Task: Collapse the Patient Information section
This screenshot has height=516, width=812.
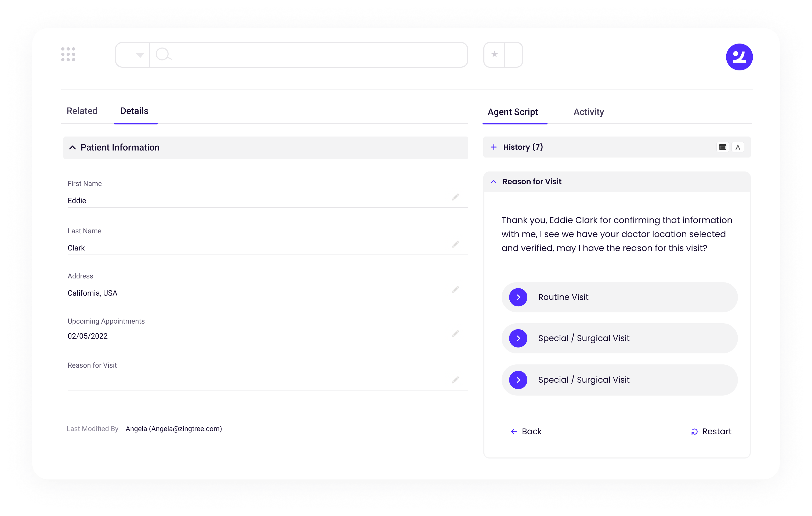Action: tap(73, 148)
